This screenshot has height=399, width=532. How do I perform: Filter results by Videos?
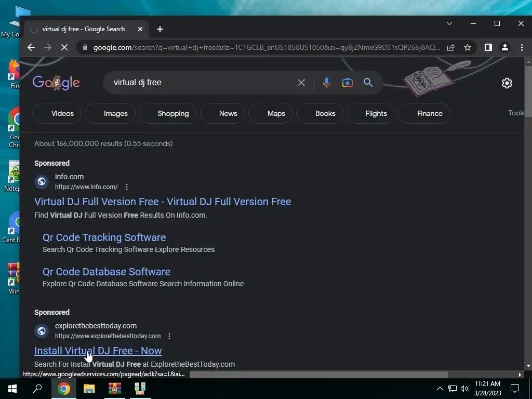tap(57, 113)
